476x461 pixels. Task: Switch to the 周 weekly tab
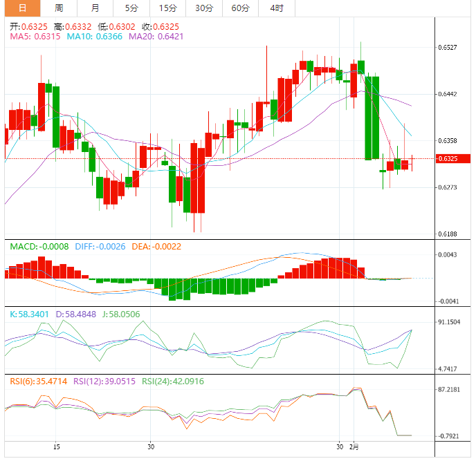click(x=59, y=8)
